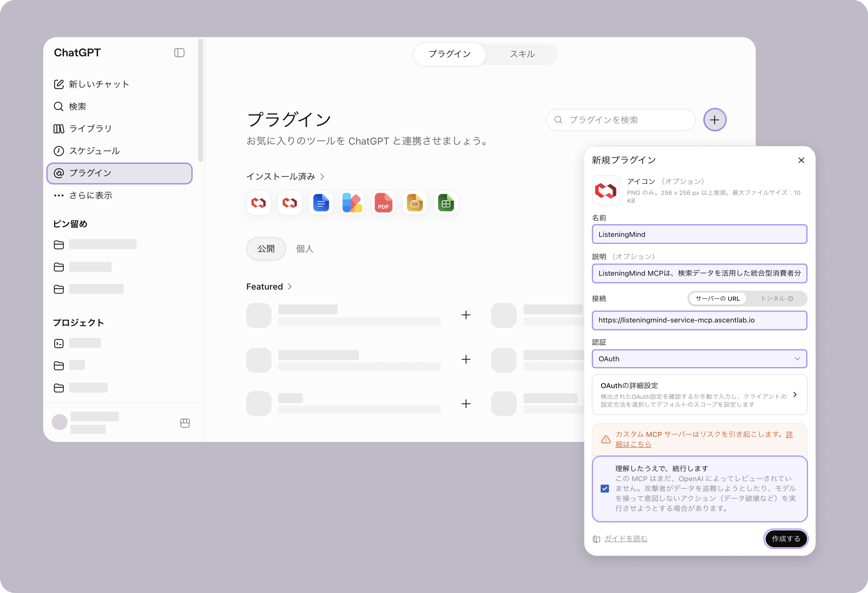Collapse the ChatGPT sidebar panel icon
This screenshot has height=593, width=868.
coord(179,53)
